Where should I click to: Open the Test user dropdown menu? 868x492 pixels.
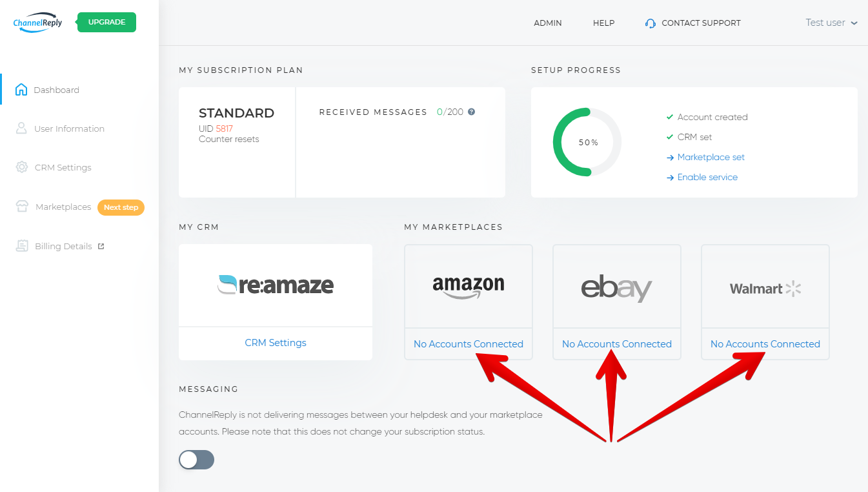pos(831,23)
